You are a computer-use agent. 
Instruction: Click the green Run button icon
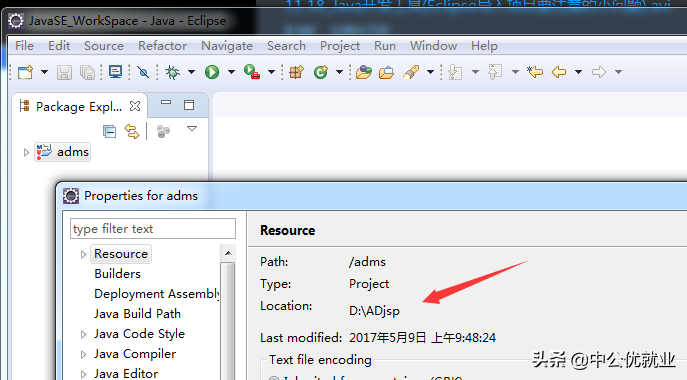pyautogui.click(x=212, y=72)
